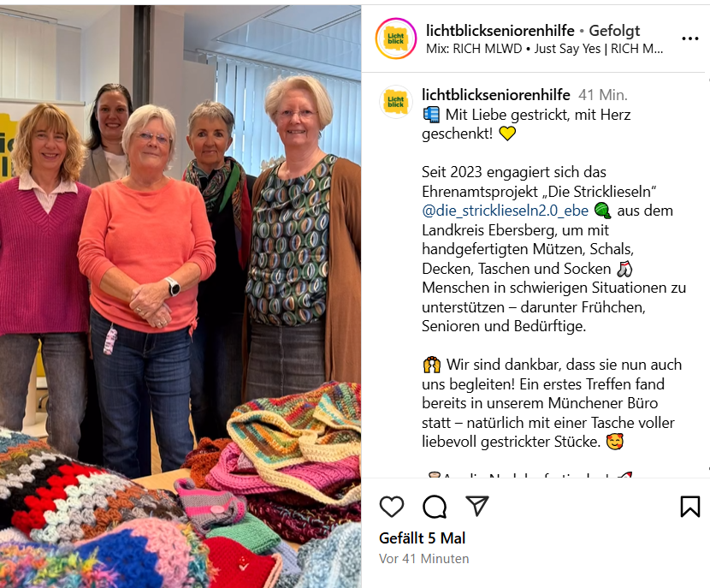The image size is (710, 588).
Task: Open the @die_stricklieseln2.0_ebe mention
Action: (x=505, y=211)
